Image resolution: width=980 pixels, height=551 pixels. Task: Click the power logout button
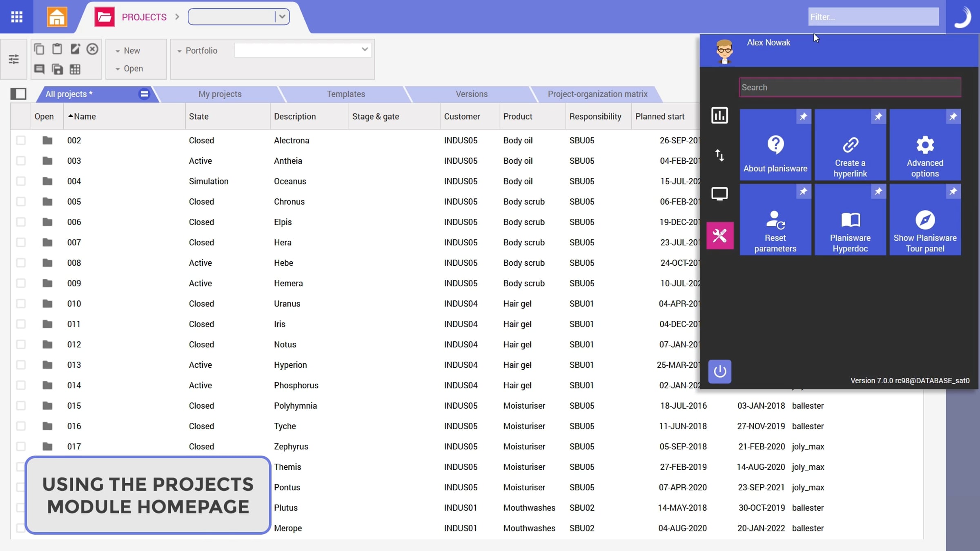click(x=720, y=371)
